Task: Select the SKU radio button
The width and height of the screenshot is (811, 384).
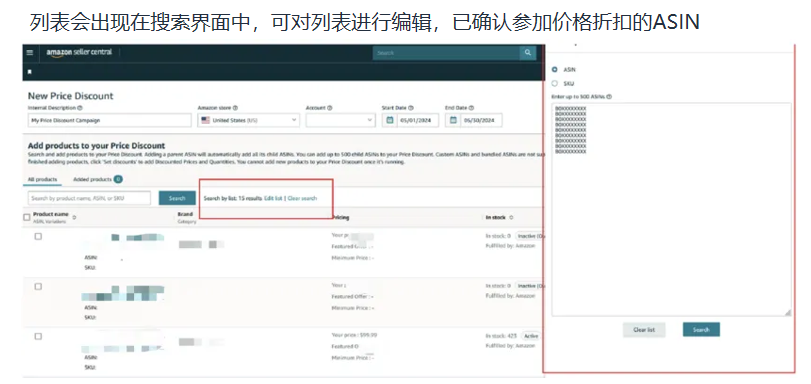Action: click(x=555, y=83)
